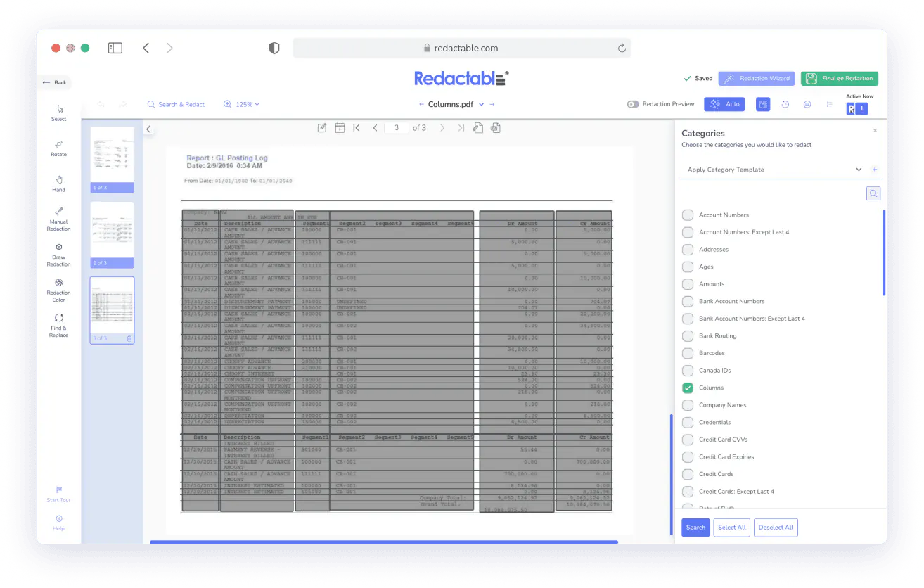
Task: Open the Find & Replace tool
Action: point(59,325)
